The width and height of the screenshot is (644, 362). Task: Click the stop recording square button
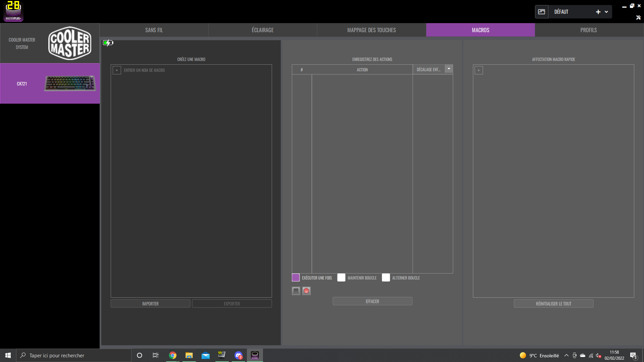click(296, 291)
